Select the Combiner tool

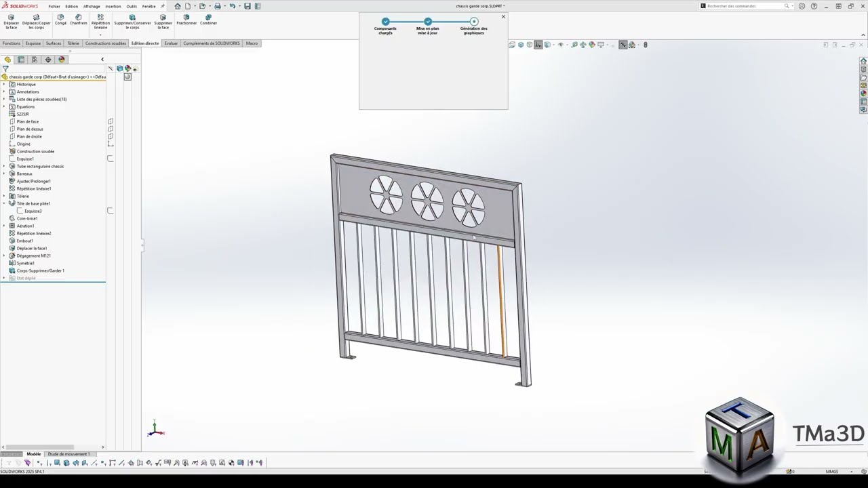pyautogui.click(x=208, y=20)
